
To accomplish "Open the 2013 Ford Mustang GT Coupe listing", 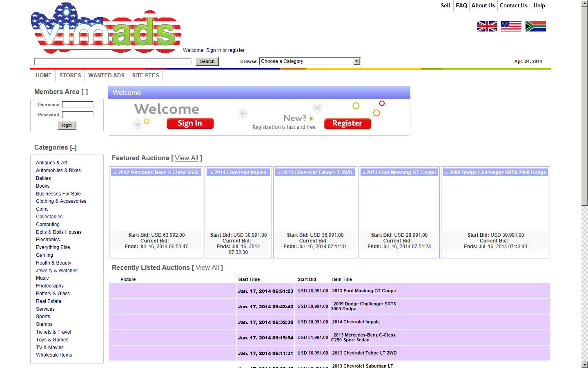I will click(364, 291).
